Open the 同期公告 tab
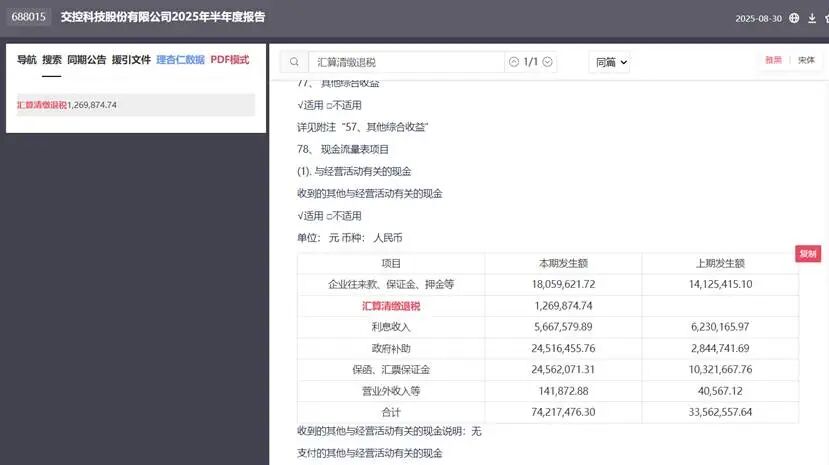Image resolution: width=829 pixels, height=465 pixels. (x=87, y=60)
